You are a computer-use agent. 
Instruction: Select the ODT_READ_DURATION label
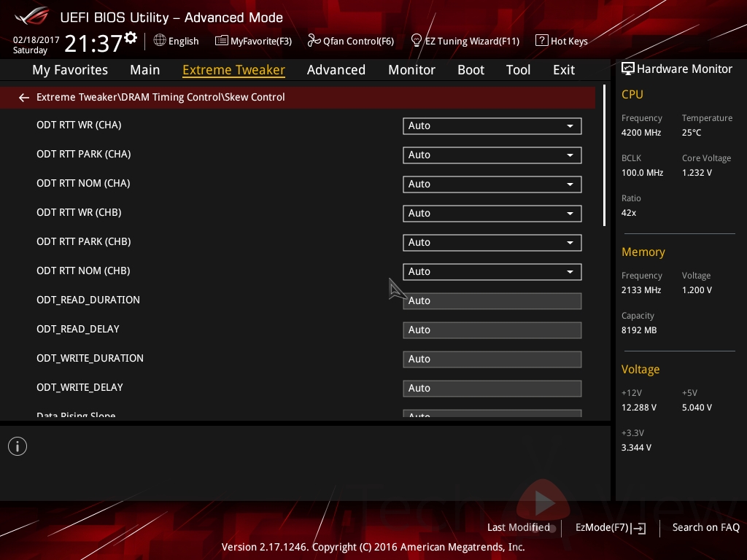[88, 300]
